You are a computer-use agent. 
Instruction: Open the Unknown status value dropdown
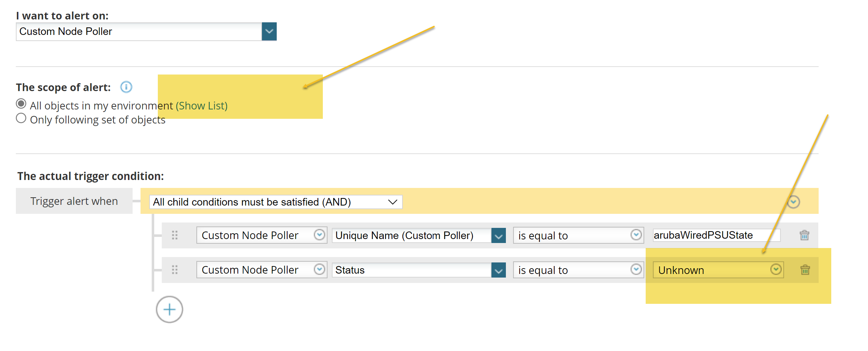775,270
